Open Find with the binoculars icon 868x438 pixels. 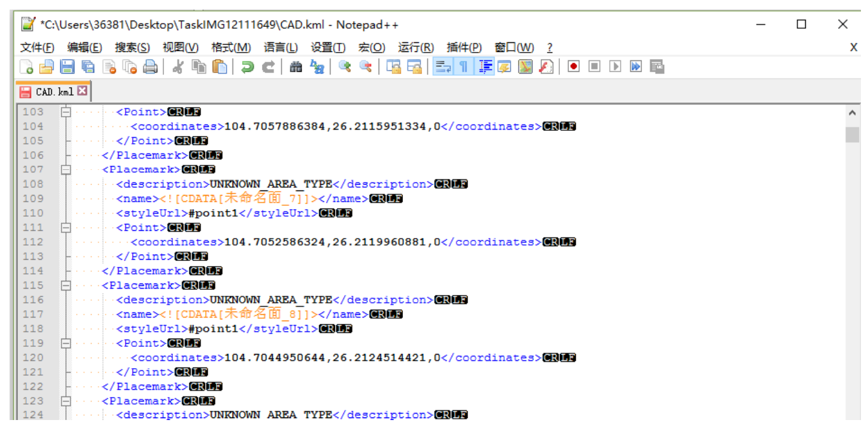296,67
